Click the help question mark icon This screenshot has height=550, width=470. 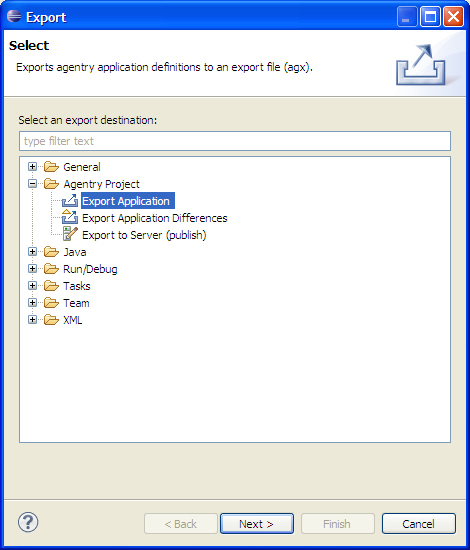28,522
